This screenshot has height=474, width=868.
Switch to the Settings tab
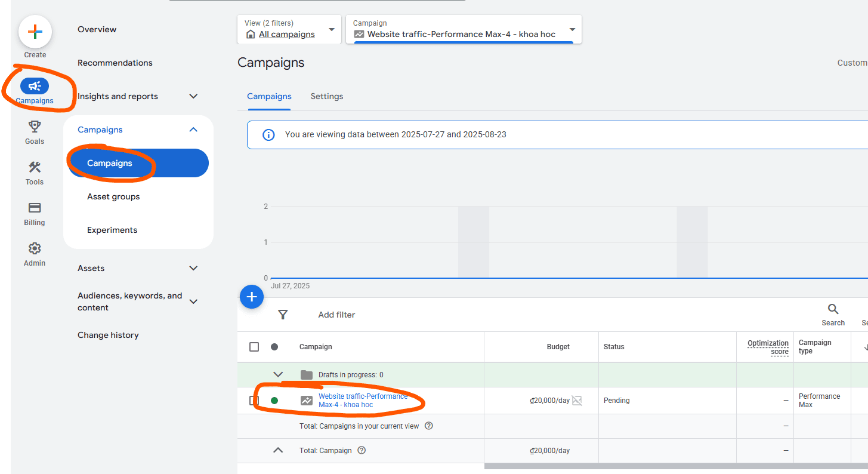pyautogui.click(x=327, y=96)
